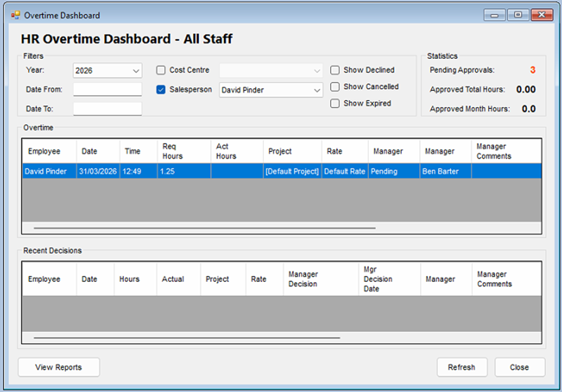The image size is (562, 392).
Task: Click the Overtime Dashboard app icon in title bar
Action: (x=15, y=15)
